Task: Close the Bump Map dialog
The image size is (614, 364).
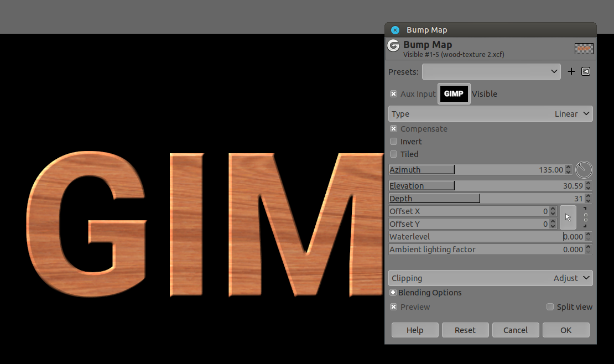Action: (x=395, y=30)
